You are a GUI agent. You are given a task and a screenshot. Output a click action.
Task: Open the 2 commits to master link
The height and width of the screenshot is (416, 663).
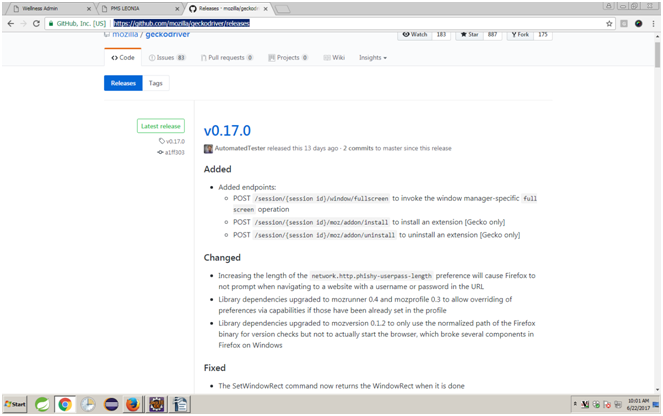[358, 148]
